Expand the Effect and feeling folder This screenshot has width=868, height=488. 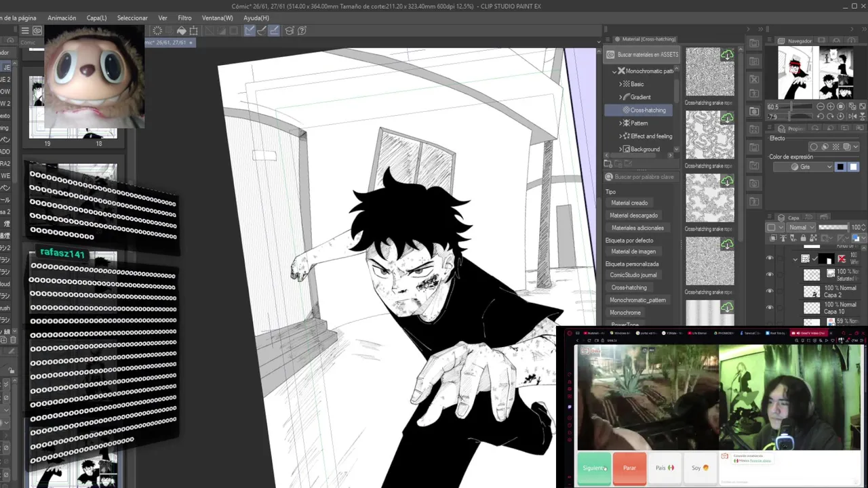click(x=620, y=136)
